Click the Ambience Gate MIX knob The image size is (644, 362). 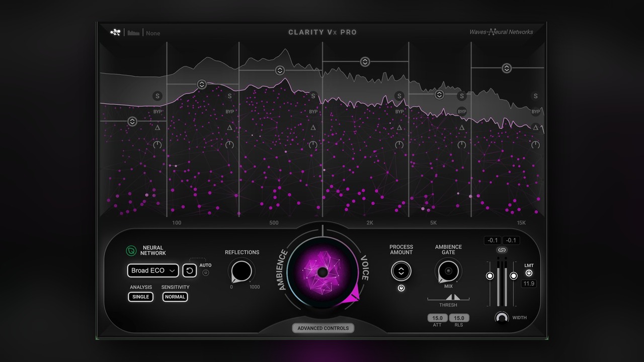click(448, 271)
